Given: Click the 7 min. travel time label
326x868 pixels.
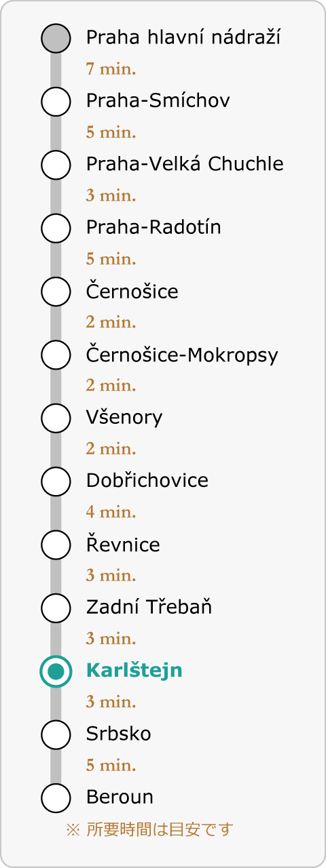Looking at the screenshot, I should tap(111, 69).
